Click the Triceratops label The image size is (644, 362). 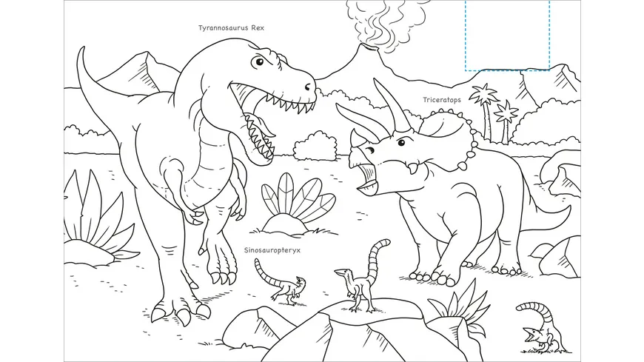[x=442, y=100]
